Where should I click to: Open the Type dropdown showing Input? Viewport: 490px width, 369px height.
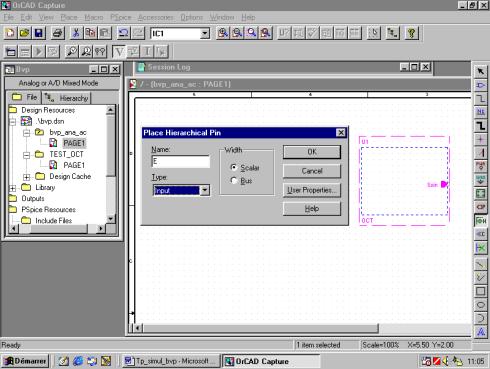coord(205,190)
